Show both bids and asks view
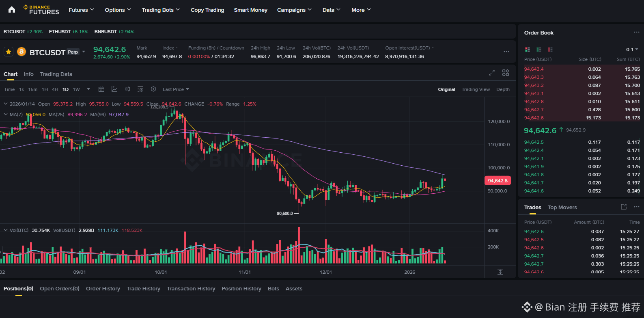This screenshot has width=644, height=318. [528, 50]
